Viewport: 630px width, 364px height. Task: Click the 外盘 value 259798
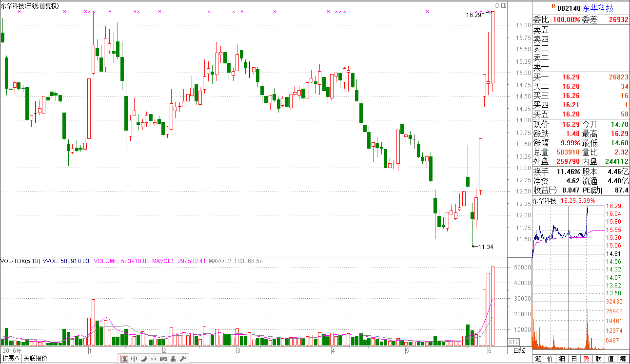tap(568, 161)
